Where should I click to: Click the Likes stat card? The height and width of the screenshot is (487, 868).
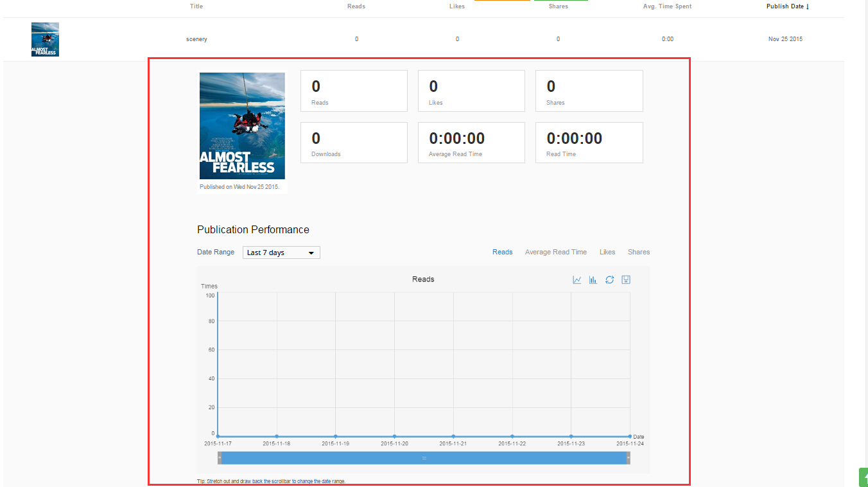471,91
